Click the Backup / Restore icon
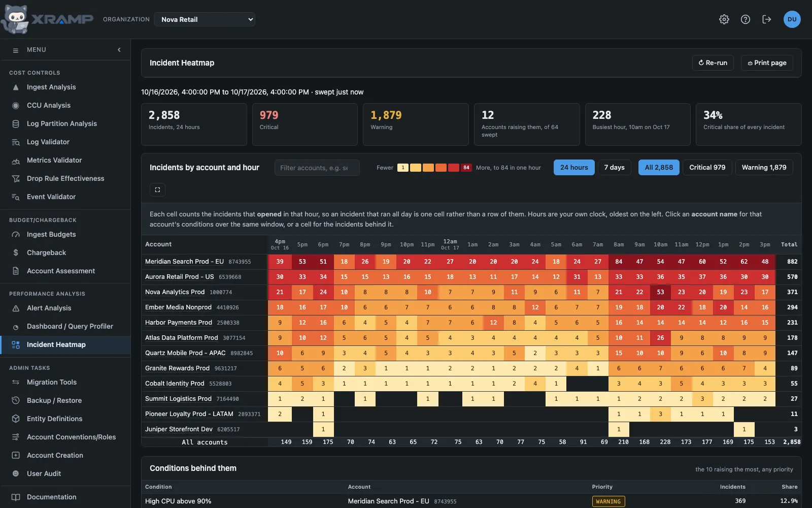 point(16,401)
